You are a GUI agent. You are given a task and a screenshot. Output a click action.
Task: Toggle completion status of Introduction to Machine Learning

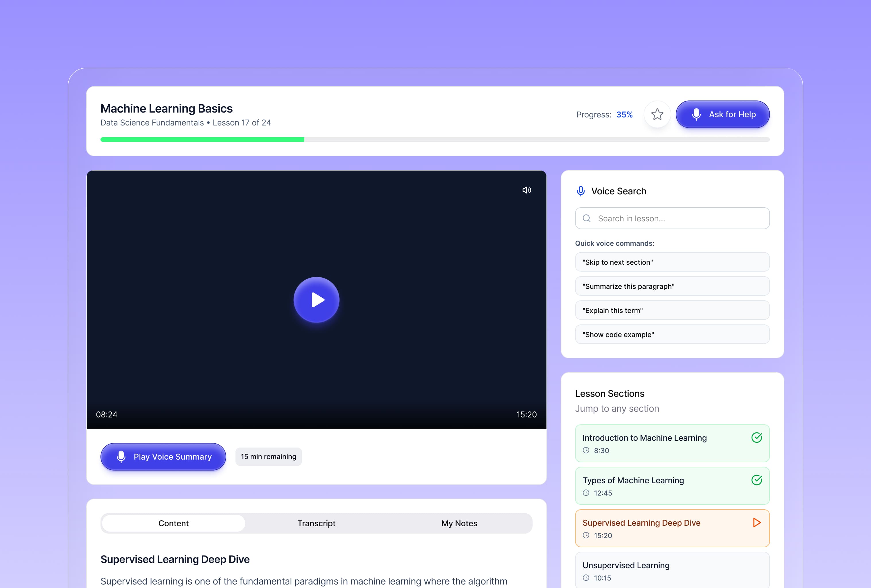(672, 443)
